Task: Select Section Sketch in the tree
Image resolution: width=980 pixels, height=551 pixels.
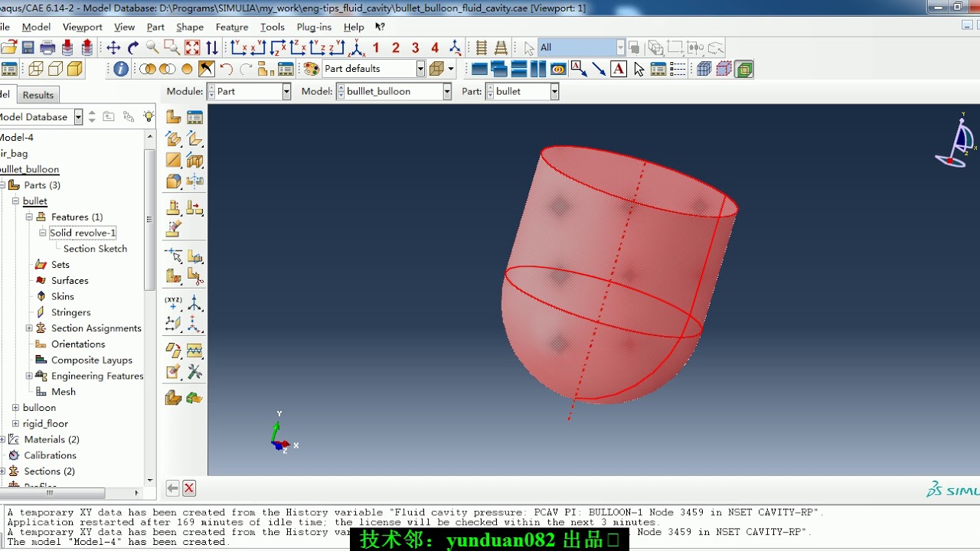Action: click(x=95, y=249)
